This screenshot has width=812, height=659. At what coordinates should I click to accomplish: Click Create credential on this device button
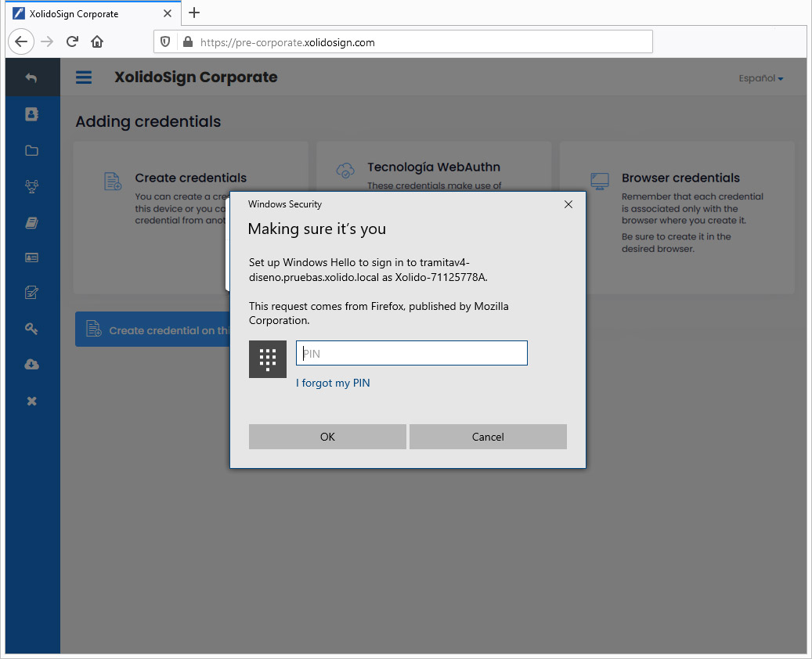tap(153, 329)
